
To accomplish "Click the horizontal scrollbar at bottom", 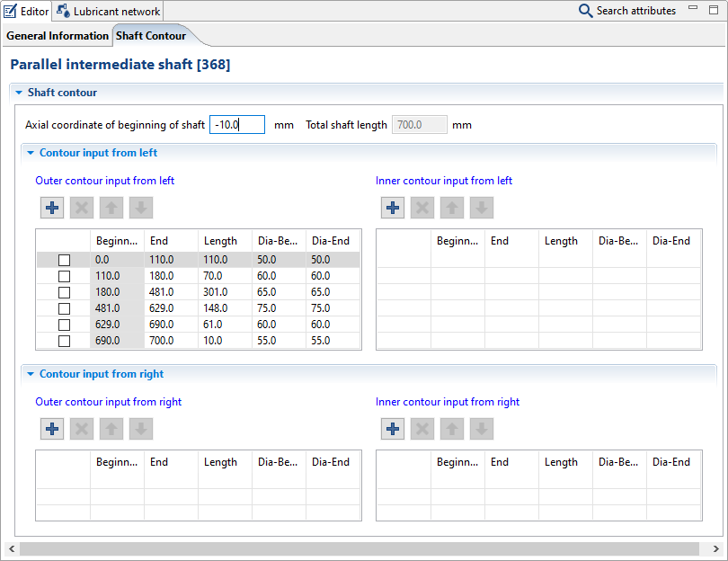I will 360,548.
